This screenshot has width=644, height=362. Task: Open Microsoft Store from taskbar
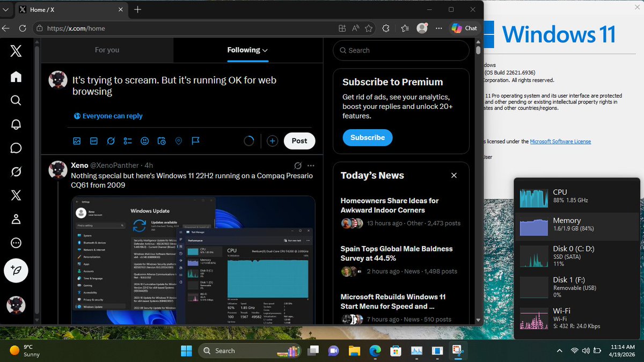(396, 351)
